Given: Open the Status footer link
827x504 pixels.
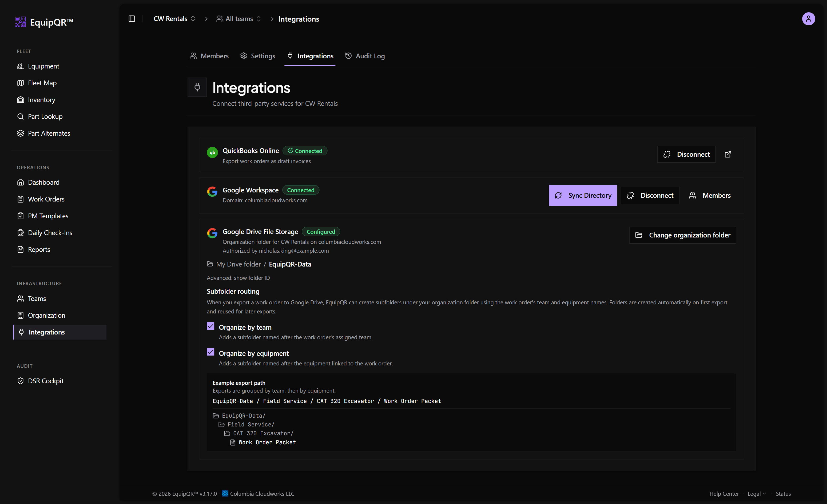Looking at the screenshot, I should [x=783, y=493].
